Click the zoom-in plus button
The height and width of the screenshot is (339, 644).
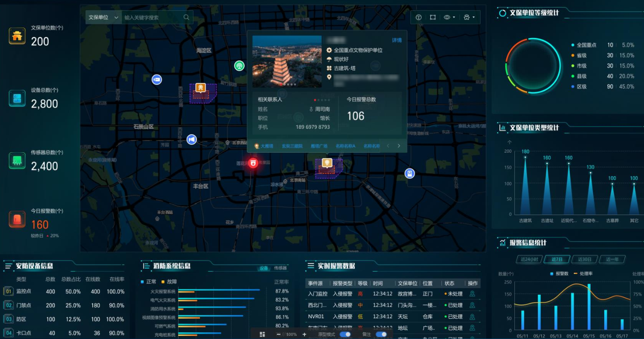(x=304, y=335)
